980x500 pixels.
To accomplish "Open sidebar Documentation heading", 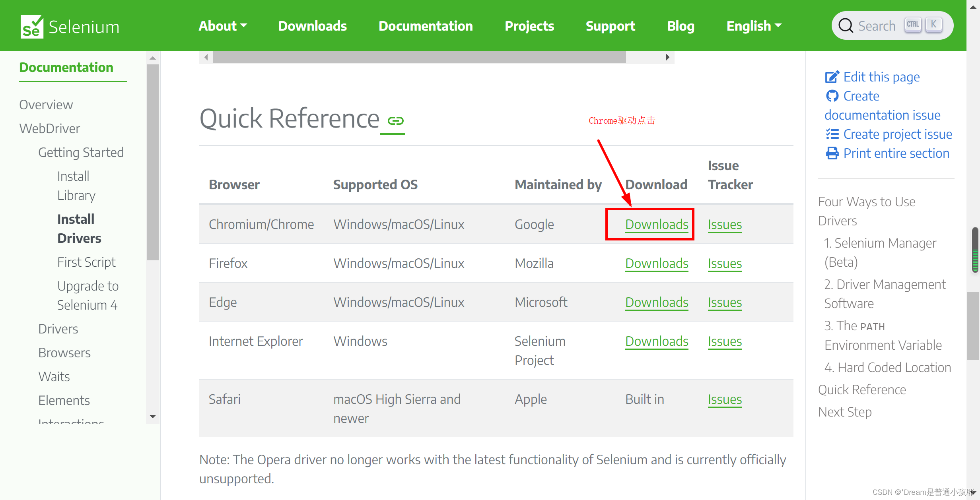I will [x=66, y=67].
